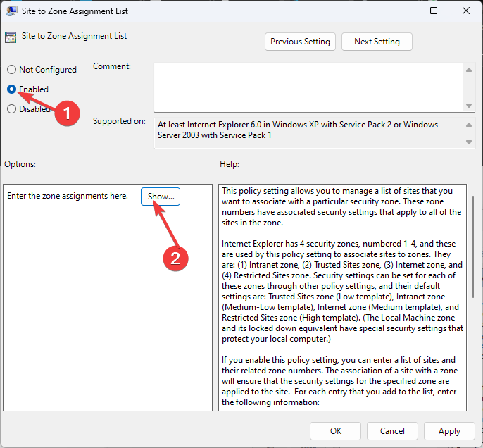Viewport: 483px width, 448px height.
Task: Click Supported on scroll up arrow
Action: click(x=469, y=125)
